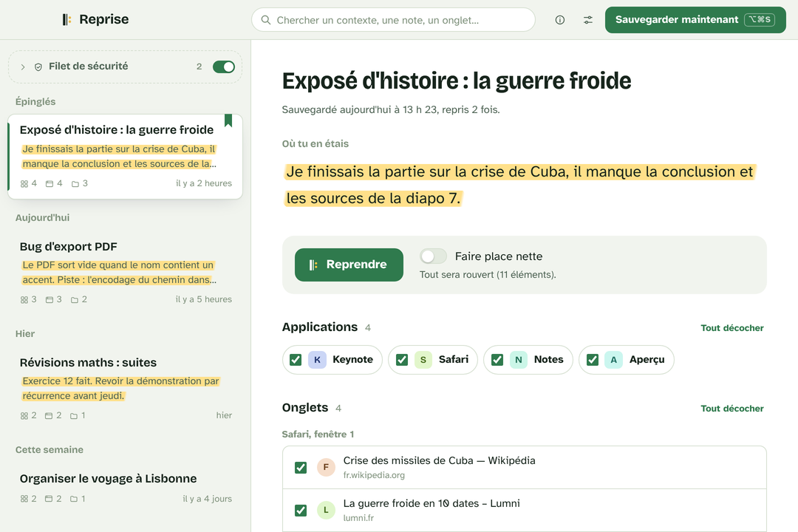The image size is (798, 532).
Task: Toggle the Filet de sécurité switch
Action: 224,66
